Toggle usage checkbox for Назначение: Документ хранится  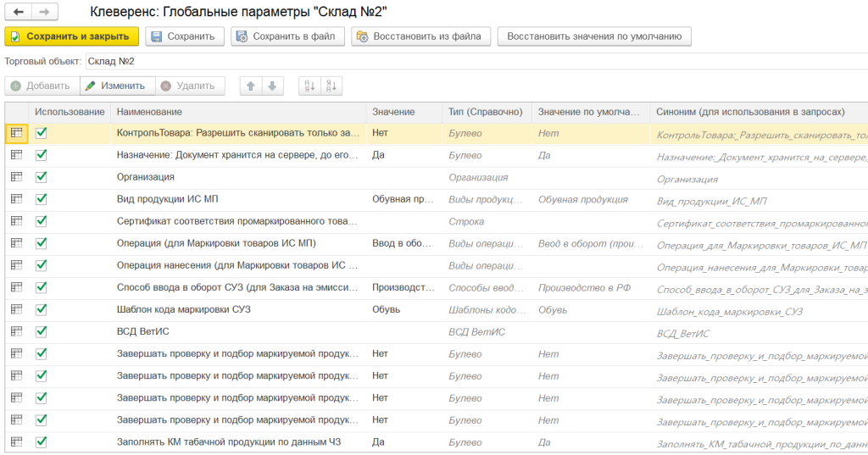[x=41, y=155]
